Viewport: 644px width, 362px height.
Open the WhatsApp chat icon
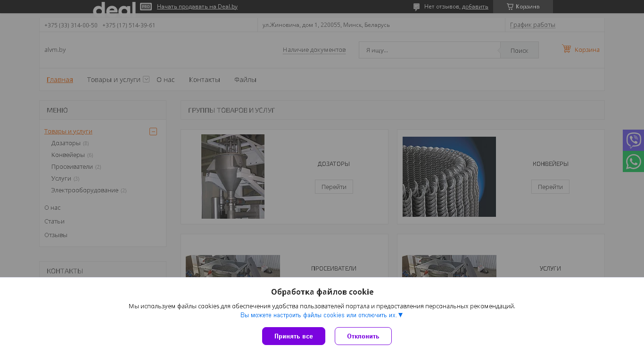coord(633,162)
